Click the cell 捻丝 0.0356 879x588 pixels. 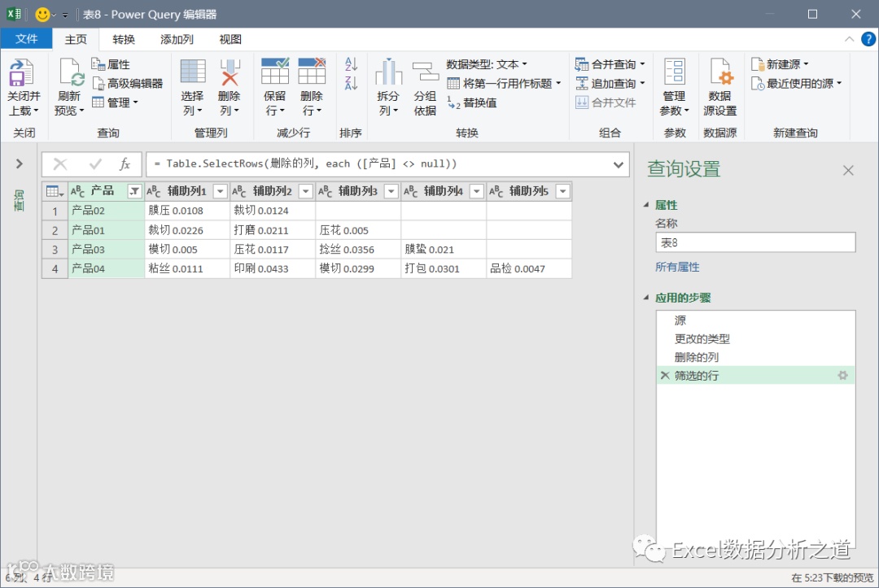tap(358, 249)
